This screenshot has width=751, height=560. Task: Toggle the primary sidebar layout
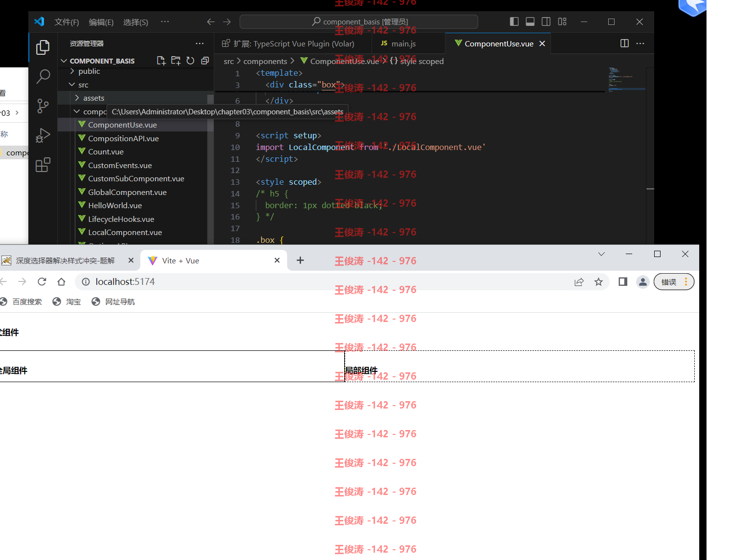pos(514,22)
